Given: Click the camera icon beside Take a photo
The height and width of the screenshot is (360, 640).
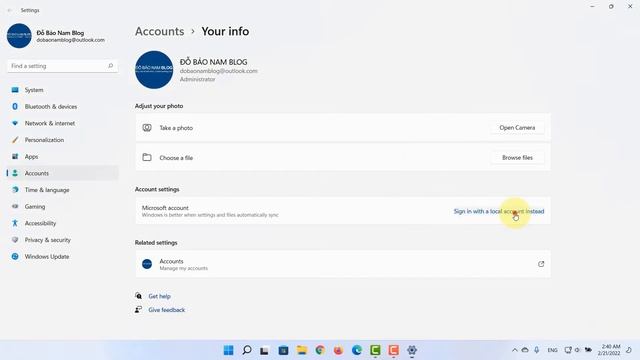Looking at the screenshot, I should click(147, 128).
